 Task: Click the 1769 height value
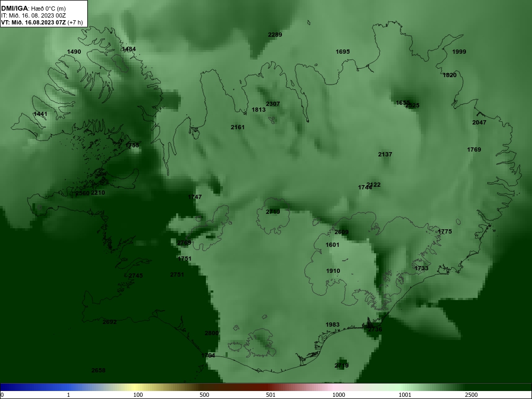474,149
